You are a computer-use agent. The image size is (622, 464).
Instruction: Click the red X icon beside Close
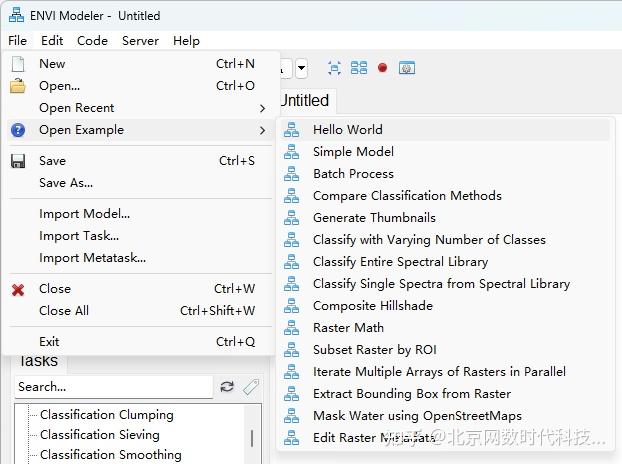coord(18,289)
